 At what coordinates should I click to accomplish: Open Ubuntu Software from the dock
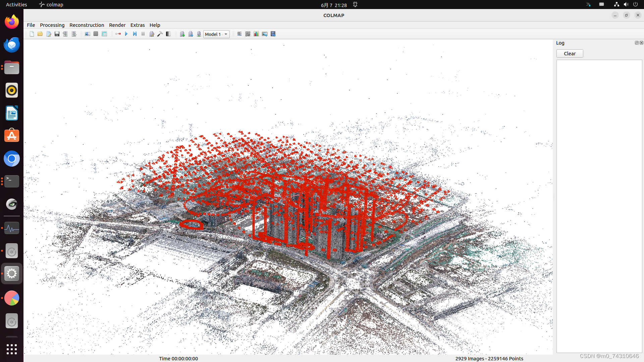point(12,136)
